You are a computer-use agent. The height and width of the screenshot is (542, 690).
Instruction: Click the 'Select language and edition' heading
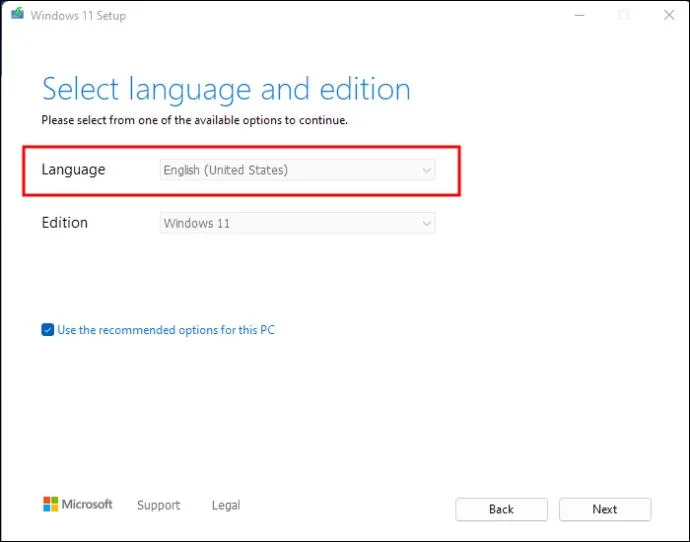(x=226, y=90)
